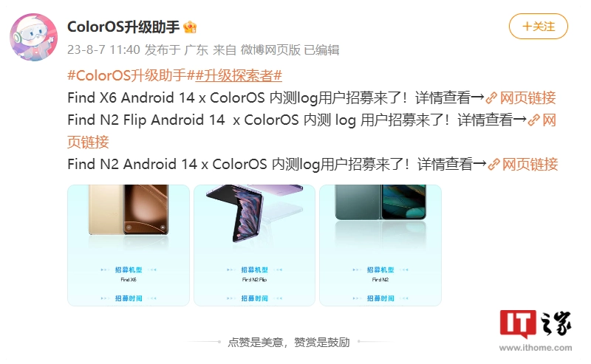Viewport: 591px width, 364px height.
Task: Click the 点赞是美意，赞赏是鼓励 footer text
Action: click(289, 342)
